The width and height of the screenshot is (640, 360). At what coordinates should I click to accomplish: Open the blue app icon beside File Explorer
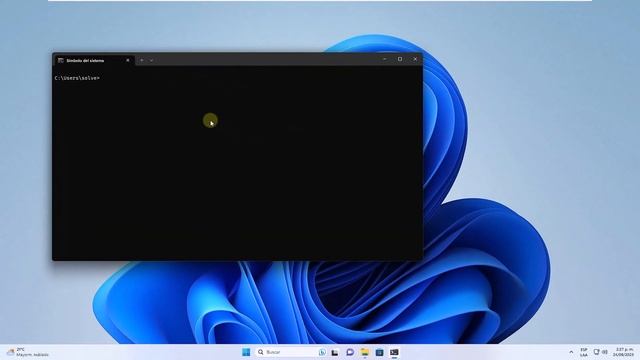coord(379,352)
